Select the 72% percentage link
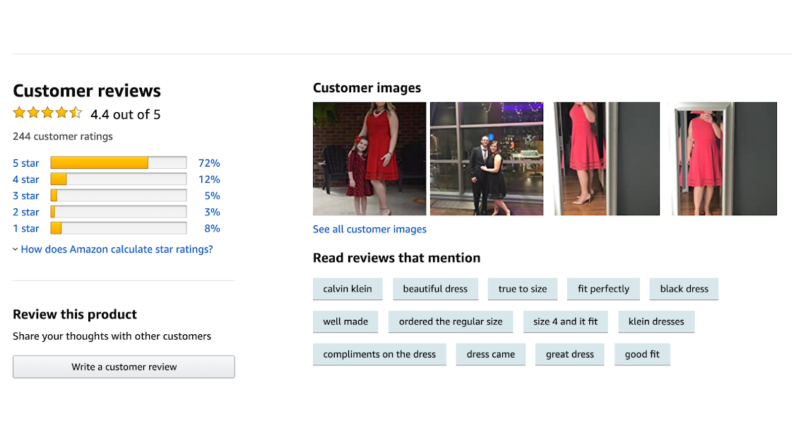The width and height of the screenshot is (792, 446). [209, 163]
